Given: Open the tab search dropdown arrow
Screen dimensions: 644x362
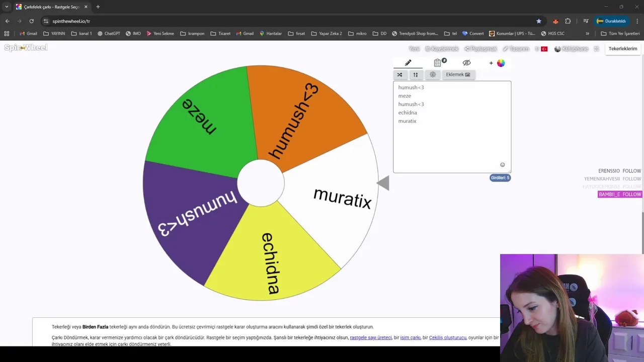Looking at the screenshot, I should click(7, 7).
